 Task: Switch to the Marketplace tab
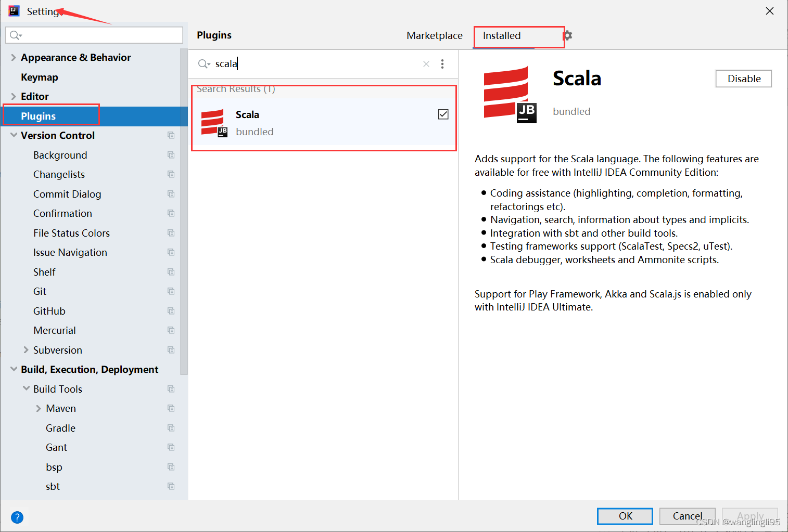(x=435, y=35)
